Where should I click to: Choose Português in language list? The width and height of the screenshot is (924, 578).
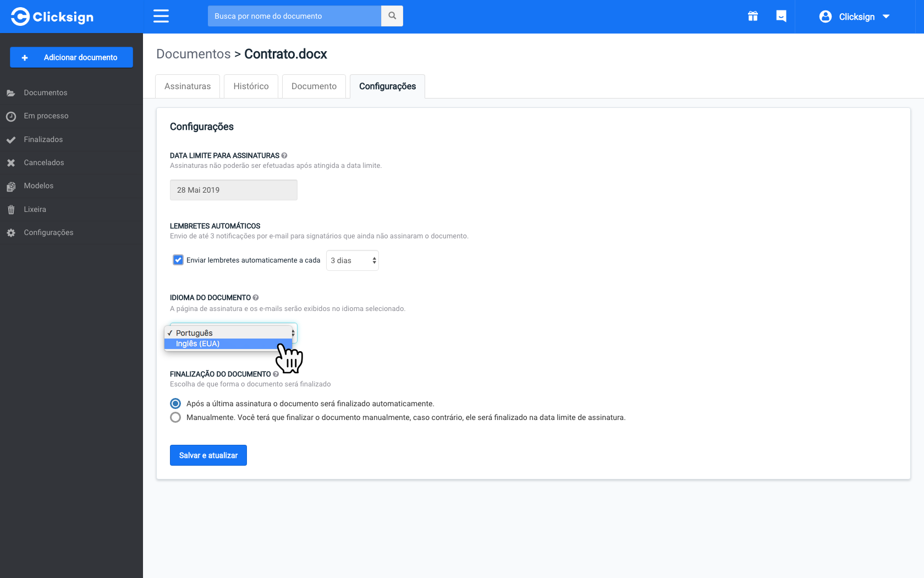pyautogui.click(x=228, y=333)
